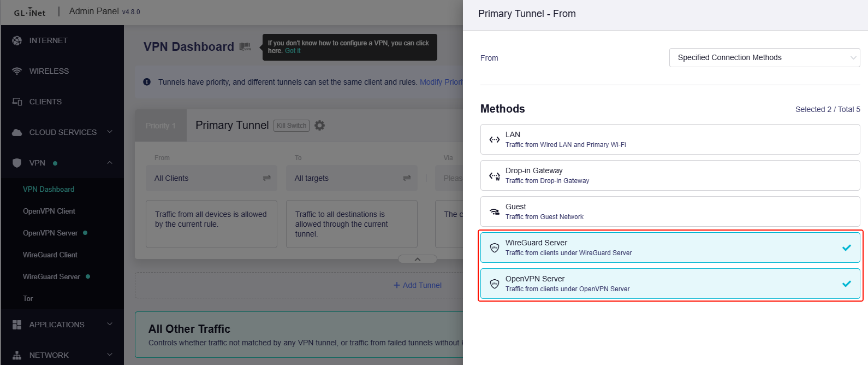Click the Clients devices icon in sidebar
Image resolution: width=868 pixels, height=365 pixels.
point(17,102)
